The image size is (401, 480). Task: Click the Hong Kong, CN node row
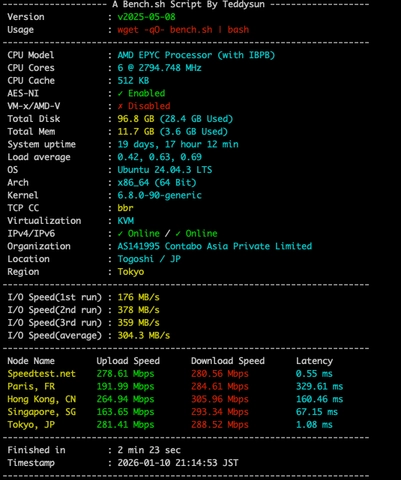(x=175, y=399)
